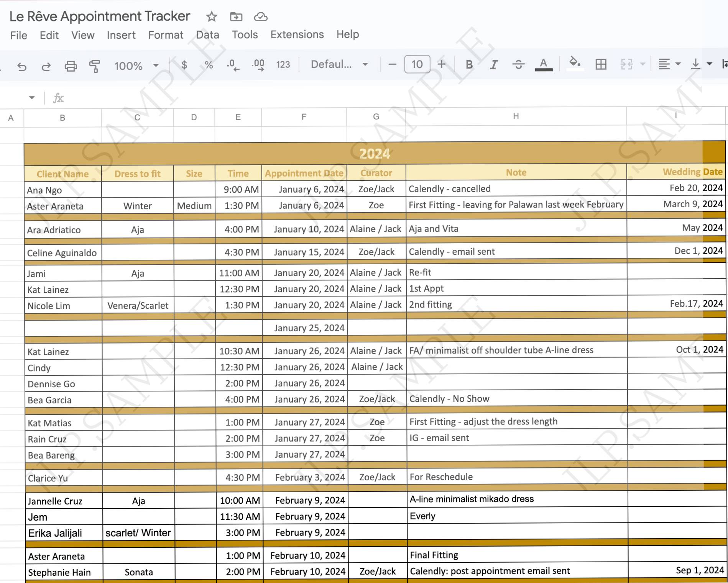The image size is (728, 583).
Task: Open the Edit menu
Action: click(x=49, y=35)
